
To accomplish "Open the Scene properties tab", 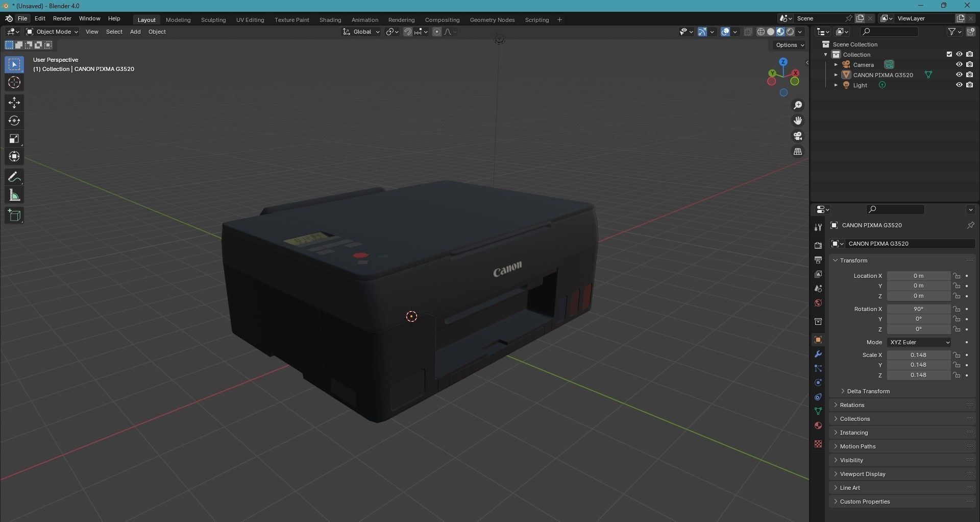I will [818, 289].
